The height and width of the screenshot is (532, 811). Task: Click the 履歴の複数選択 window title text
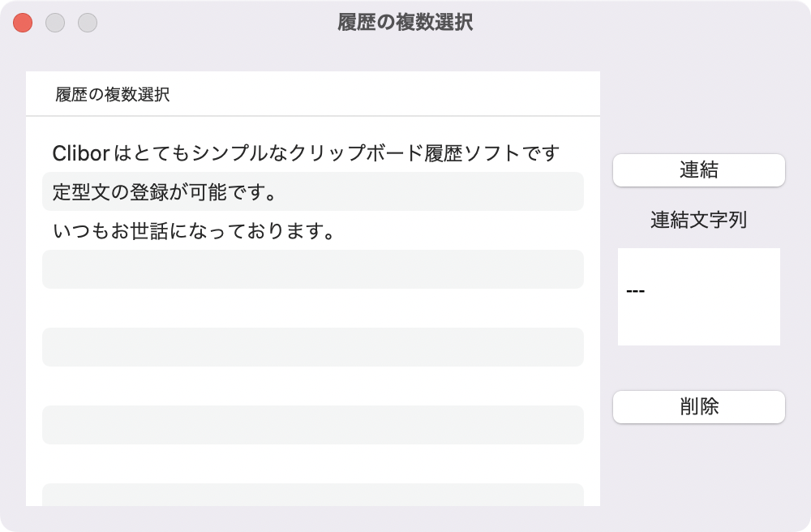(405, 22)
